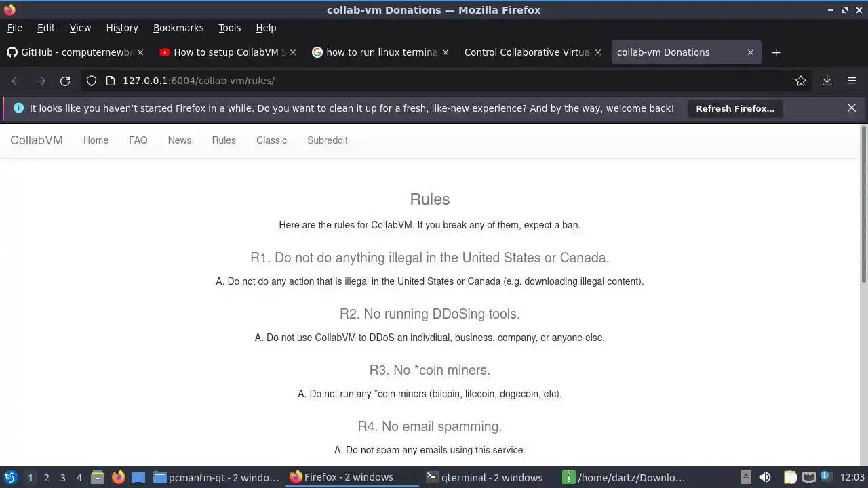
Task: Dismiss the Refresh Firefox notification bar
Action: pos(852,108)
